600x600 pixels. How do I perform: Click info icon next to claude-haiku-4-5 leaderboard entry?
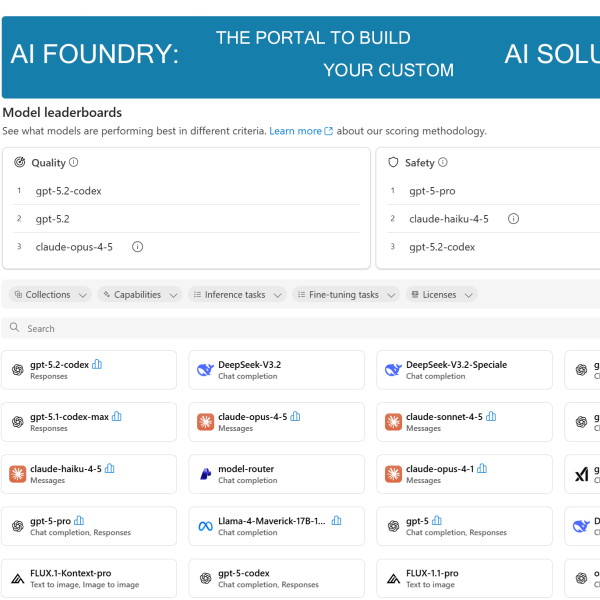pos(513,219)
